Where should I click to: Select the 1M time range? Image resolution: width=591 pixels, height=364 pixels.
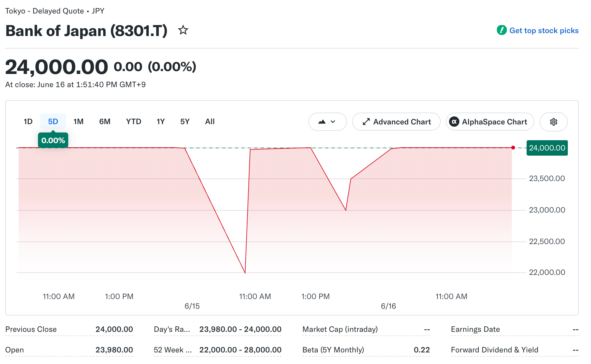click(78, 122)
